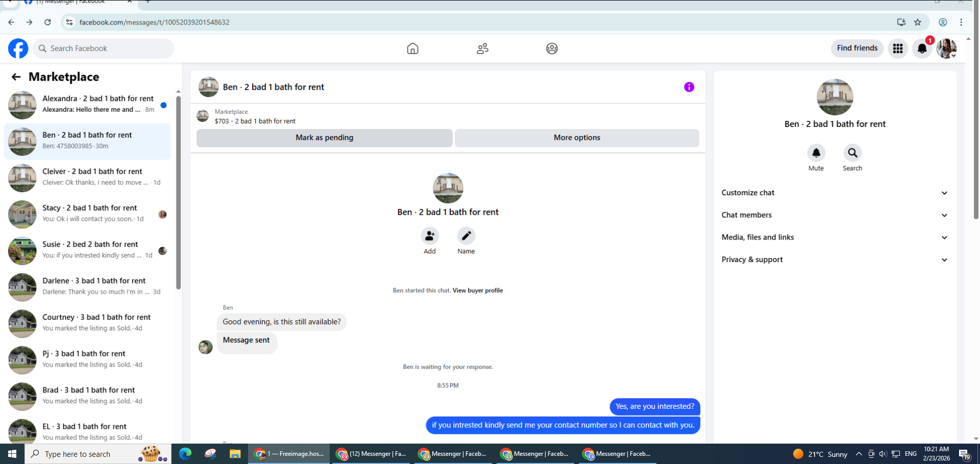
Task: Mute the Ben conversation
Action: pos(816,153)
